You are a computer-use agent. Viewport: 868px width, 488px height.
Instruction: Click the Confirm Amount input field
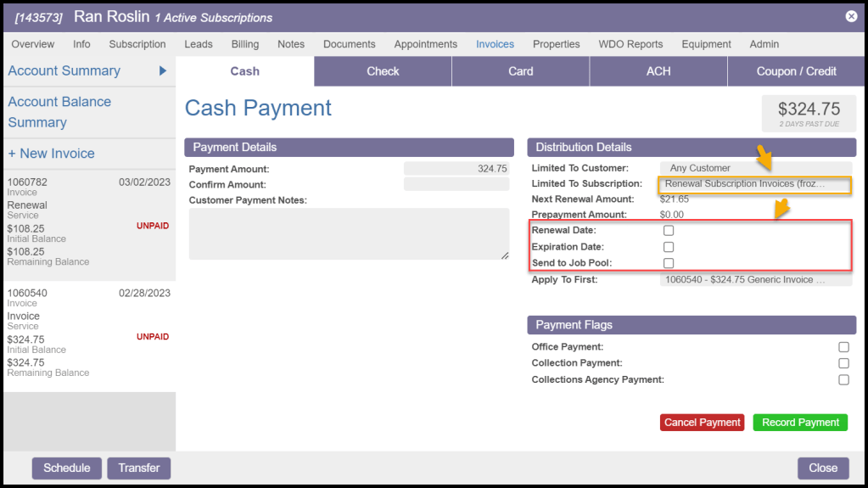coord(456,184)
